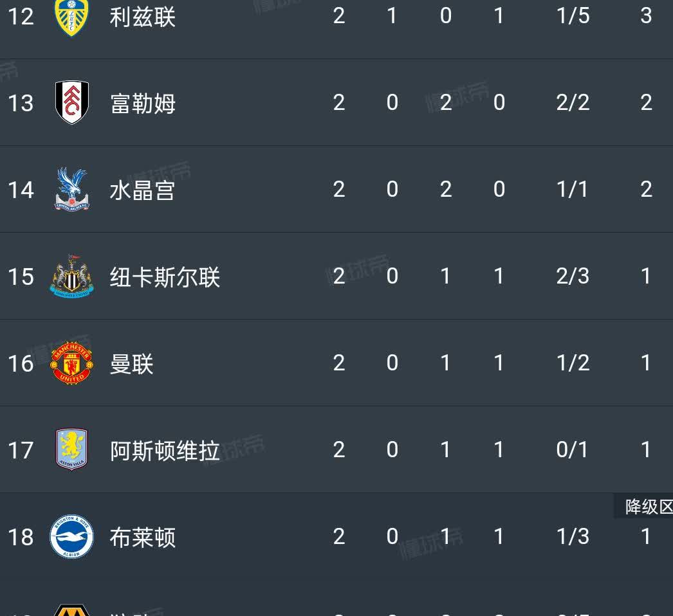The width and height of the screenshot is (673, 616).
Task: Select the Brighton & Hove Albion logo
Action: [71, 536]
